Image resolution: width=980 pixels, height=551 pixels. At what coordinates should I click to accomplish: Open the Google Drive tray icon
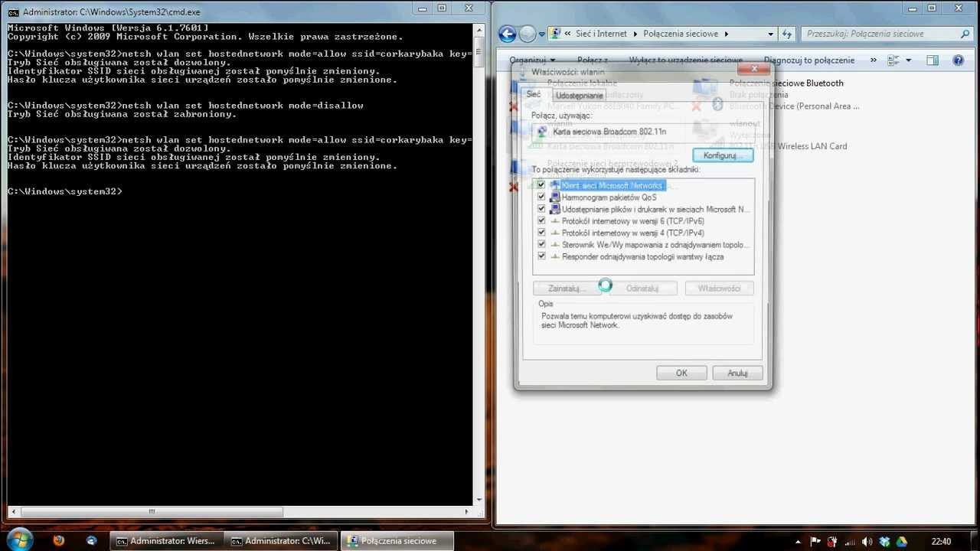point(902,541)
